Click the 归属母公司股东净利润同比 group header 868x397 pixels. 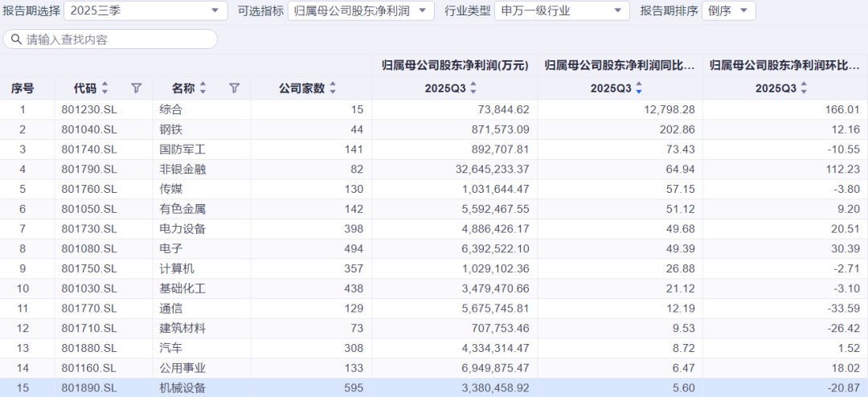coord(620,65)
